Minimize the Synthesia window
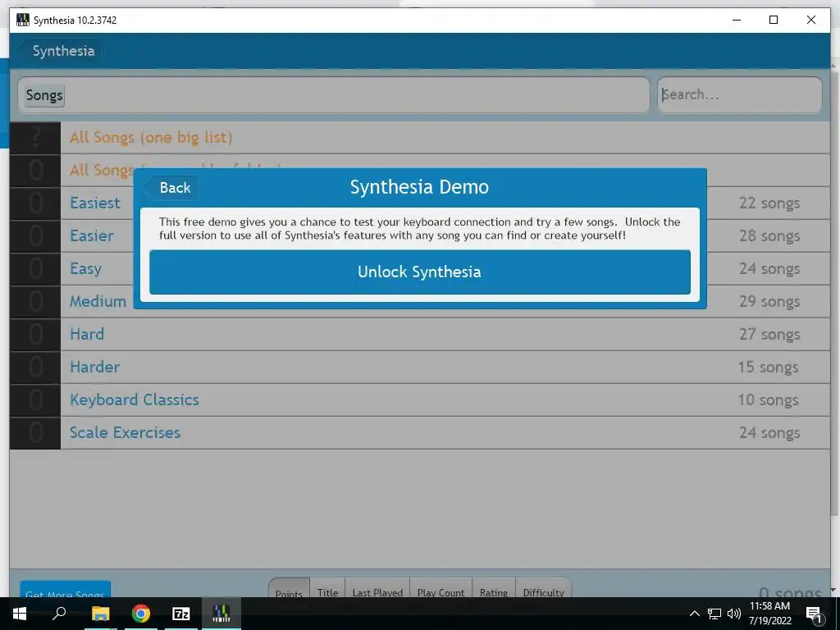 (737, 20)
